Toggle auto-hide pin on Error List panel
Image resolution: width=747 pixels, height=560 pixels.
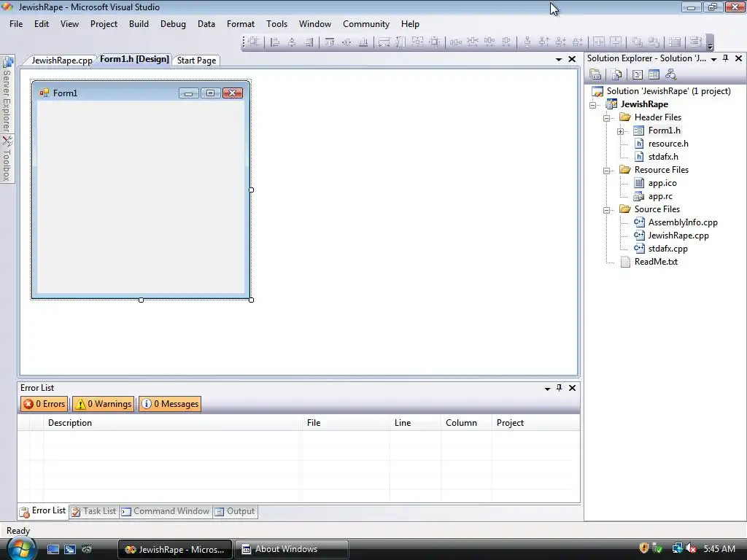[560, 388]
